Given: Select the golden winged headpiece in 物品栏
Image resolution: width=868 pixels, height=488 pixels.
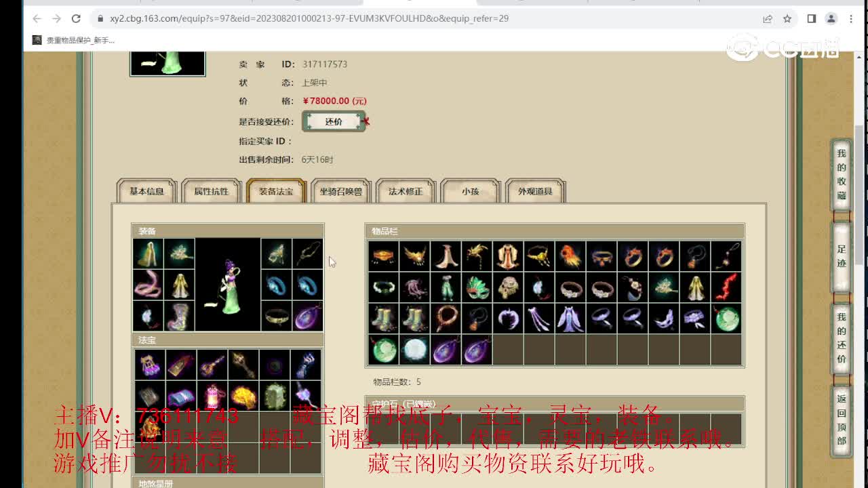Looking at the screenshot, I should click(x=414, y=257).
